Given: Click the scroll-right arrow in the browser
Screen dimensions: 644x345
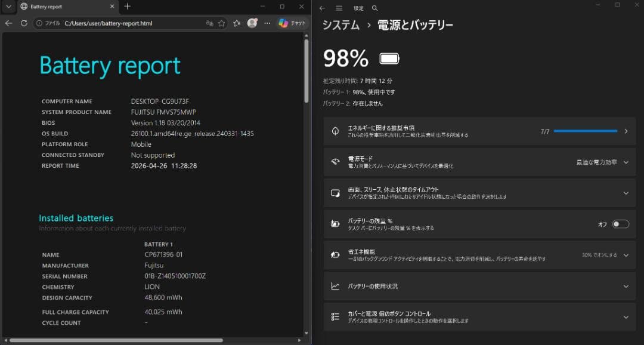Looking at the screenshot, I should [299, 340].
